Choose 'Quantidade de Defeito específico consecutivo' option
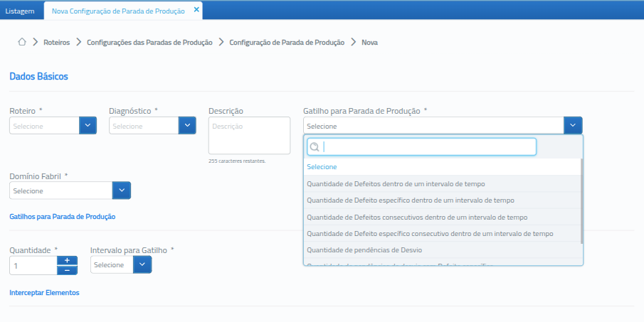This screenshot has width=644, height=322. click(429, 233)
